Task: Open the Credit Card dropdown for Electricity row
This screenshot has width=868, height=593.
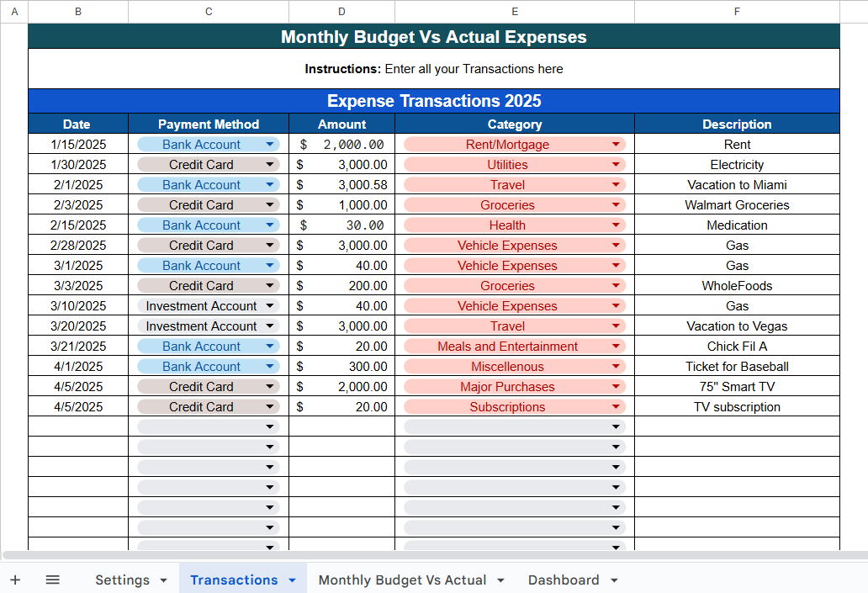Action: click(271, 164)
